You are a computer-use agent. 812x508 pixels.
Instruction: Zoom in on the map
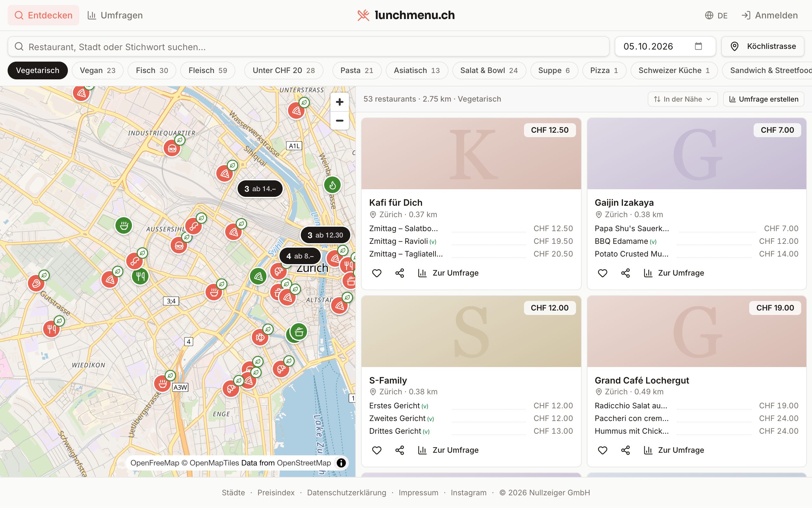click(339, 102)
